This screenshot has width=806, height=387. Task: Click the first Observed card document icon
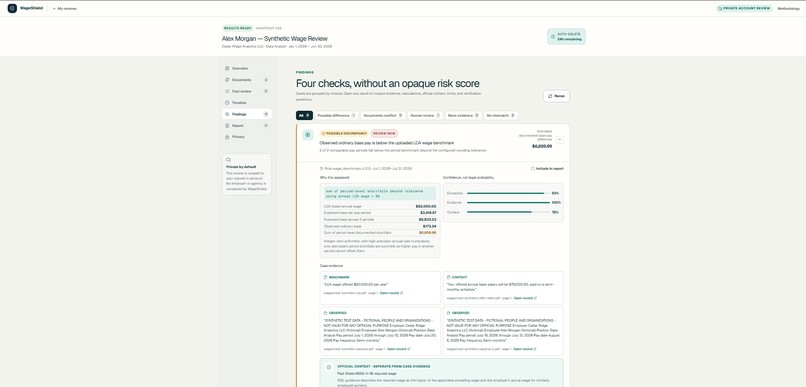[325, 313]
